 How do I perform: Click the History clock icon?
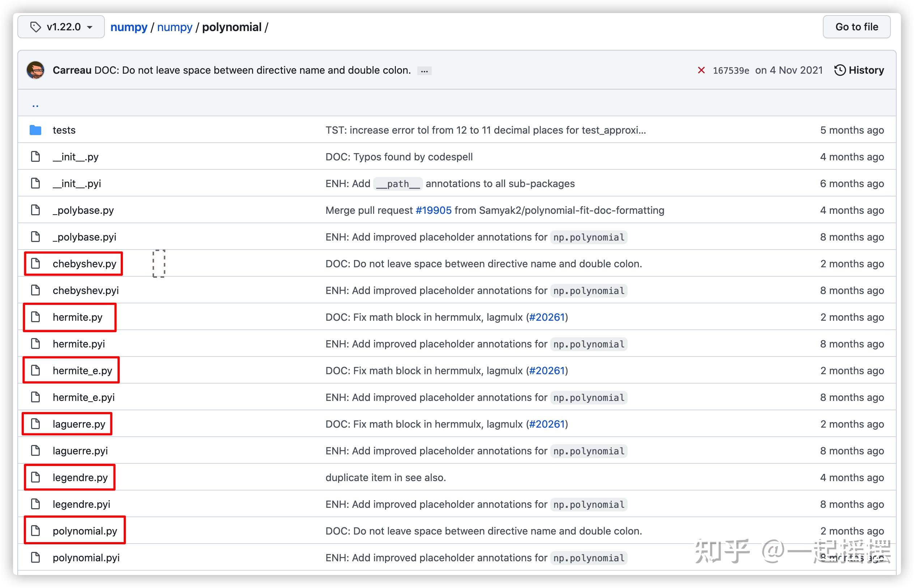coord(840,70)
